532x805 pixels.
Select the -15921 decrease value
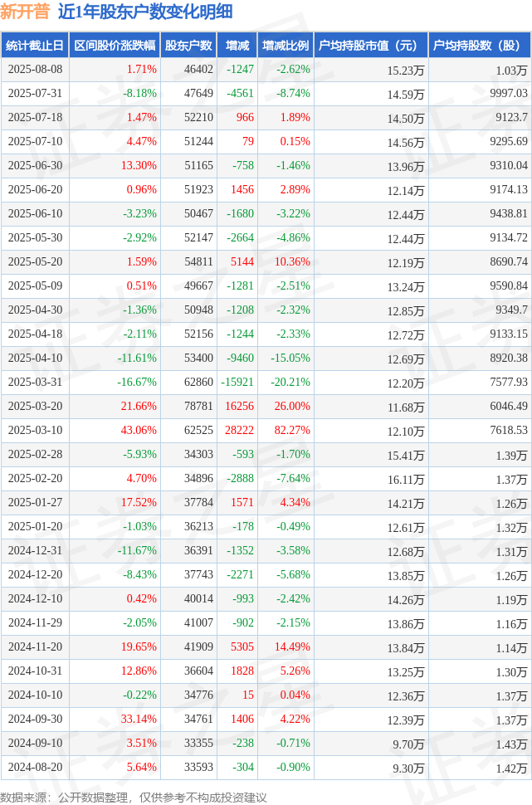pos(237,382)
